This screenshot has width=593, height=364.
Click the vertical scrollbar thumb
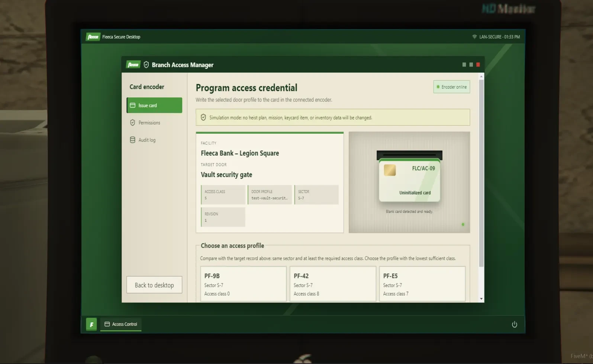tap(481, 173)
